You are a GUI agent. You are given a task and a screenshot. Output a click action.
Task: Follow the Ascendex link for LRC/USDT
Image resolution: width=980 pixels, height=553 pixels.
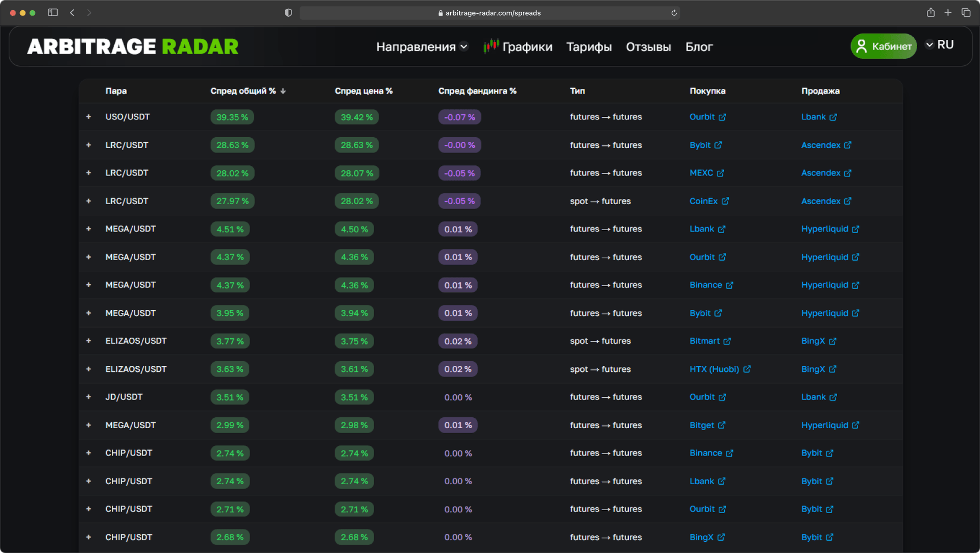coord(822,145)
